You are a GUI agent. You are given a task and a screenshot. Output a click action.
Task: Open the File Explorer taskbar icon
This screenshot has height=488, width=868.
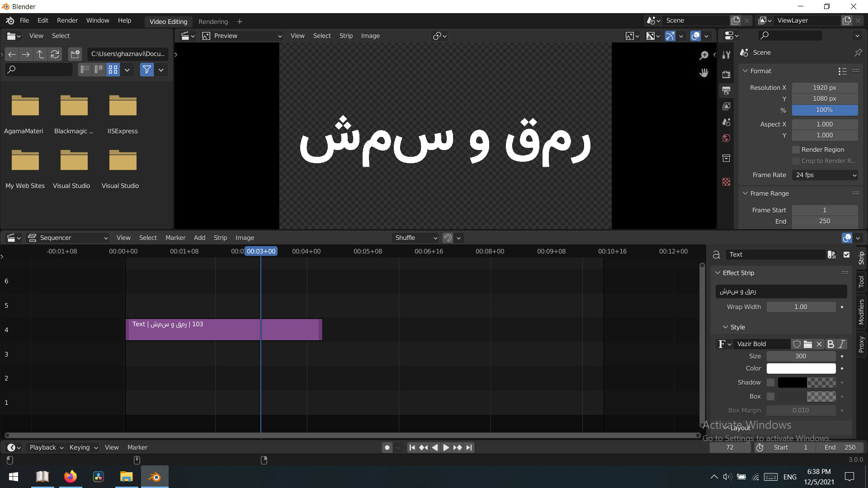pos(126,477)
